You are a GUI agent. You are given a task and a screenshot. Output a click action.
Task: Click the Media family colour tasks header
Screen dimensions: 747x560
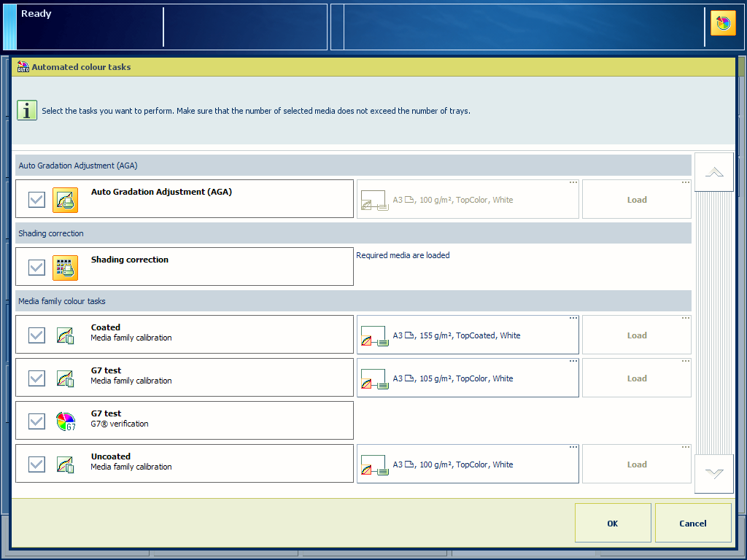click(354, 301)
